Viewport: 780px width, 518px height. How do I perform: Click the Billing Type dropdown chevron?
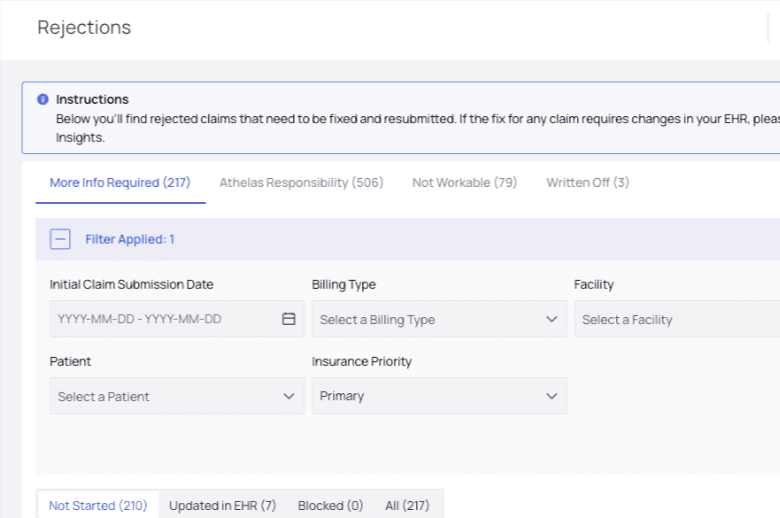551,320
